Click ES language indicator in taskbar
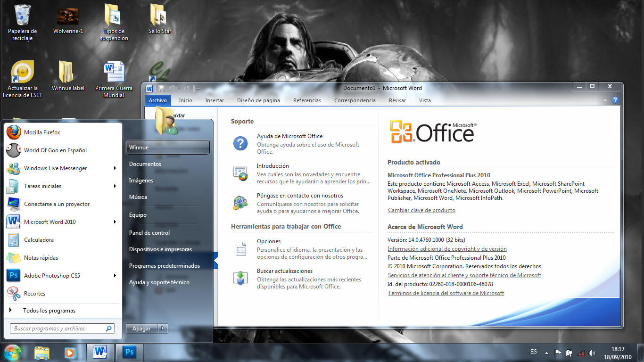This screenshot has width=644, height=362. click(534, 352)
